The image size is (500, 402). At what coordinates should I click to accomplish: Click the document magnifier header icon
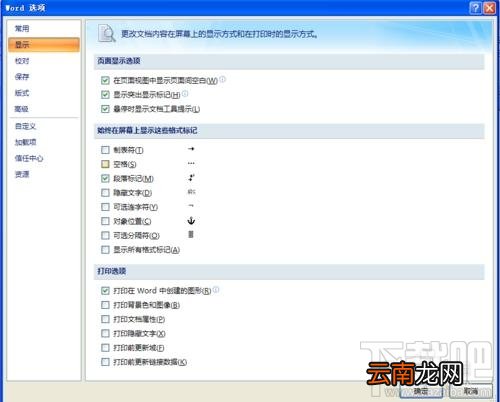tap(107, 33)
